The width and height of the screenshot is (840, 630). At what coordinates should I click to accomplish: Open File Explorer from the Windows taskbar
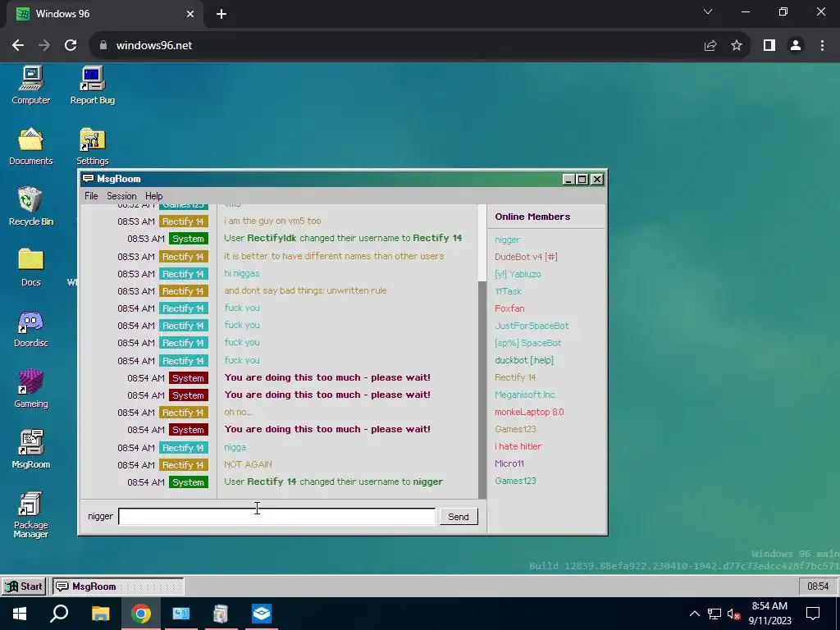tap(100, 614)
